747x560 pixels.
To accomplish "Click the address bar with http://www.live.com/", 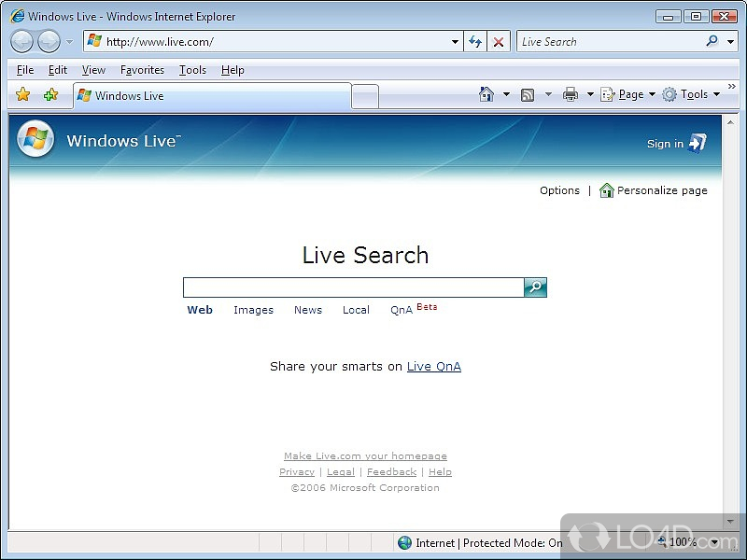I will [x=267, y=41].
